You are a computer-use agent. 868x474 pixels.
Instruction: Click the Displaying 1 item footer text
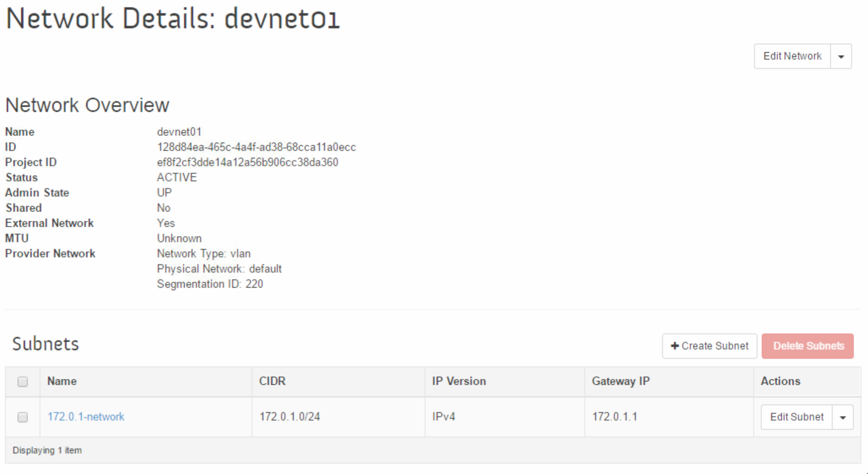click(x=47, y=450)
